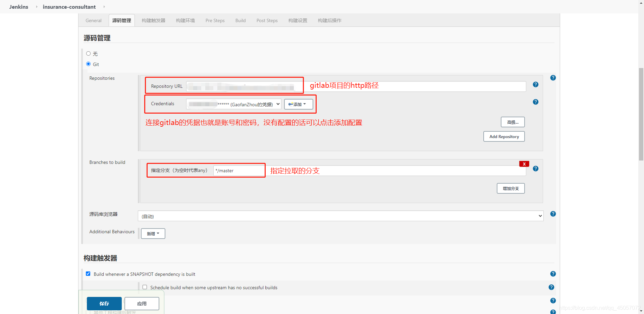Open help for the Repository URL field
The image size is (644, 314).
(536, 84)
